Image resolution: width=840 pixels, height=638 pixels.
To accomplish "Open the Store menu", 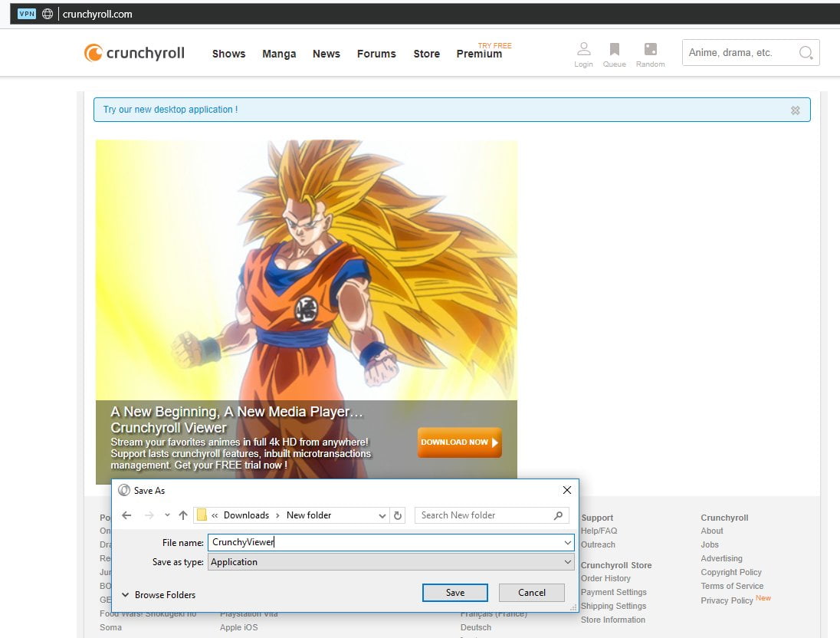I will pyautogui.click(x=426, y=54).
